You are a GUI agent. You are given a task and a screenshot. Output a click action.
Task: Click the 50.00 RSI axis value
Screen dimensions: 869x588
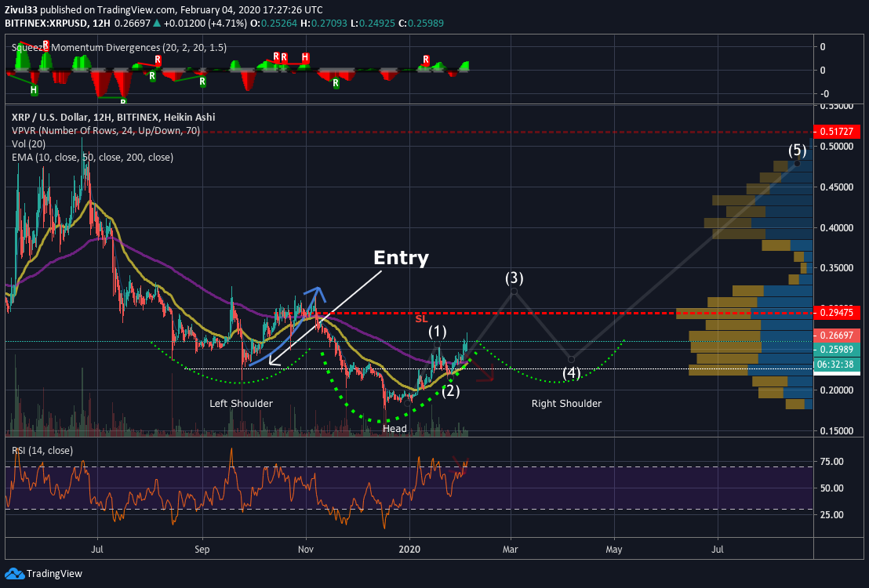(x=832, y=488)
